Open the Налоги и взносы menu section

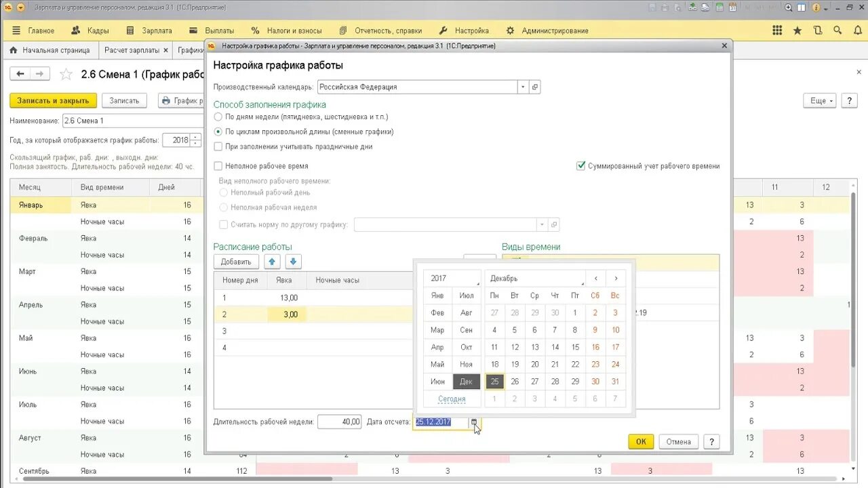286,30
